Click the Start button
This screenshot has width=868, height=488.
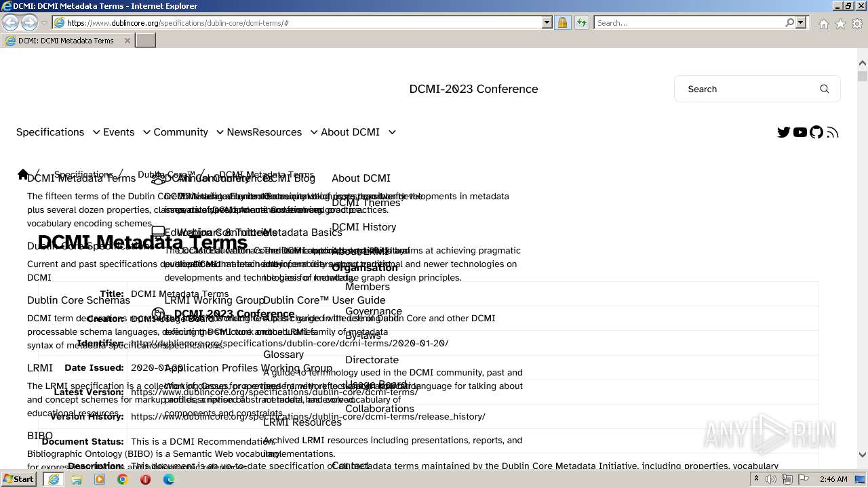(19, 479)
